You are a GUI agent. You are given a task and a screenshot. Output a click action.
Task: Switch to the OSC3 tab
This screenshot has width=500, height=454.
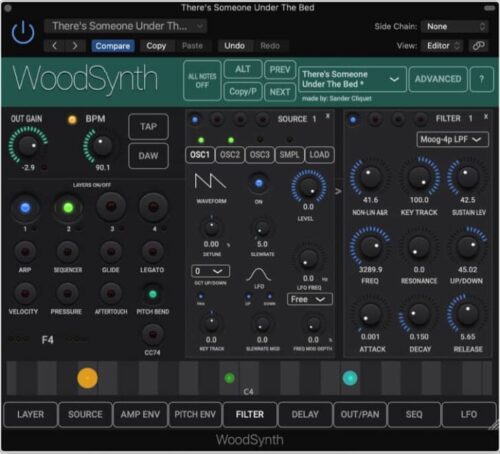[x=260, y=155]
